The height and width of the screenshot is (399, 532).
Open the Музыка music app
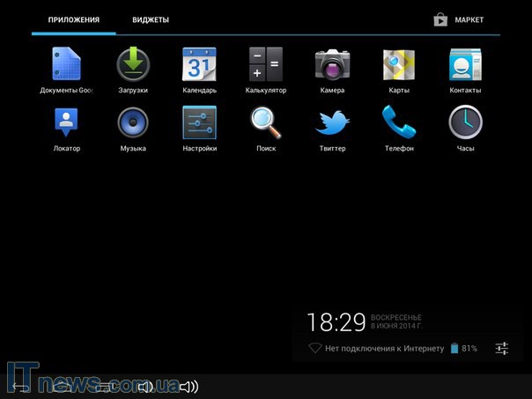pyautogui.click(x=133, y=123)
